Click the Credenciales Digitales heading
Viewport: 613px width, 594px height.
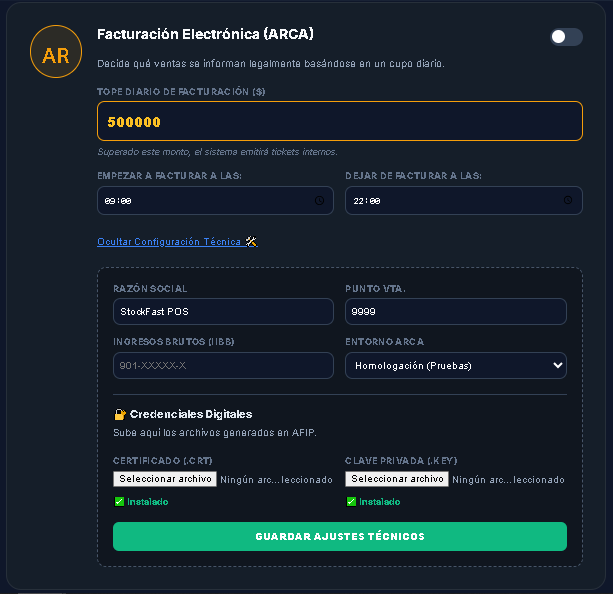191,414
